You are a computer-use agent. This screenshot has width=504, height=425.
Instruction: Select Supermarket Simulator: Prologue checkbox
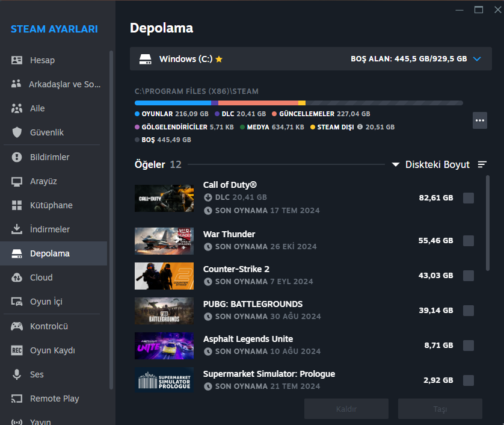click(469, 380)
